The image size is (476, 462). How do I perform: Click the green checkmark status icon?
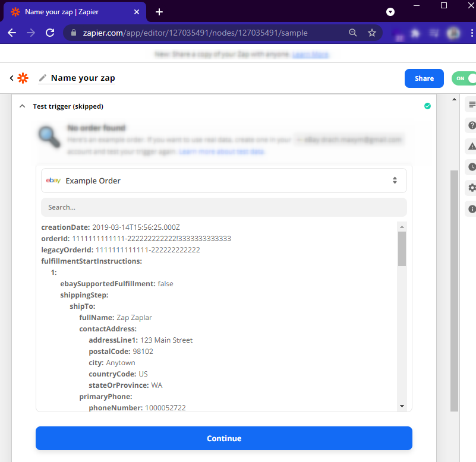pyautogui.click(x=427, y=106)
